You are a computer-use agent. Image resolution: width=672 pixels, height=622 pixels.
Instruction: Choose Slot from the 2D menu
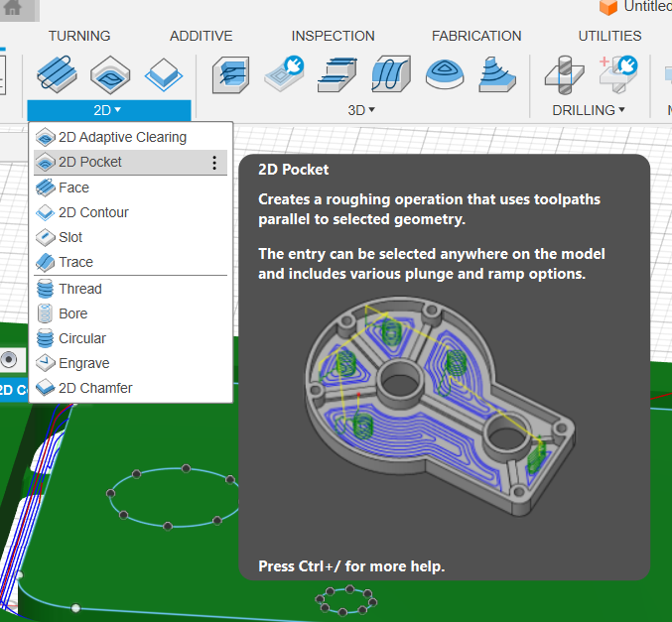(130, 237)
